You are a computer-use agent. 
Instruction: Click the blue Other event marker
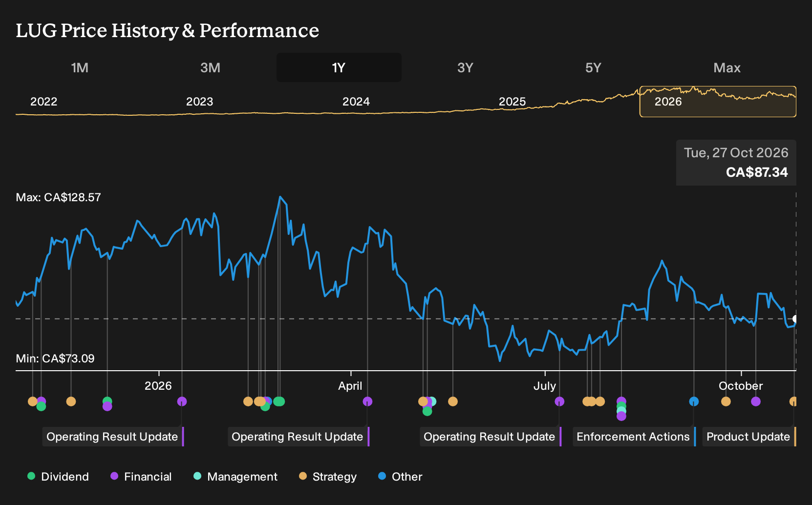click(x=694, y=401)
